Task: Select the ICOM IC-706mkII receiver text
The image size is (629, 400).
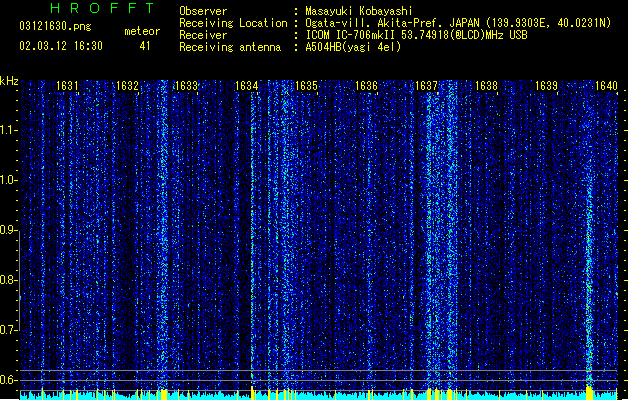Action: click(416, 35)
